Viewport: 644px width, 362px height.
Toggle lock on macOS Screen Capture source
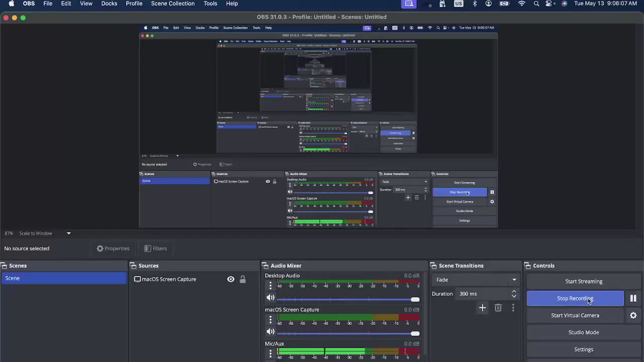click(243, 279)
